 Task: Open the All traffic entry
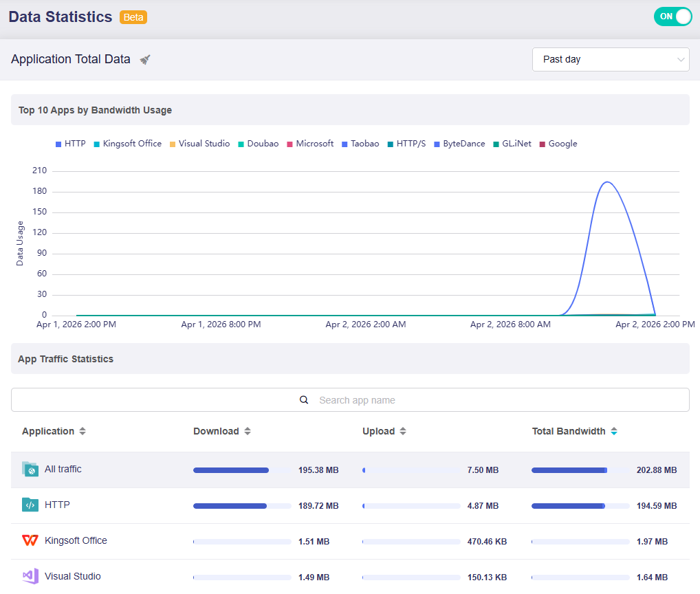63,469
